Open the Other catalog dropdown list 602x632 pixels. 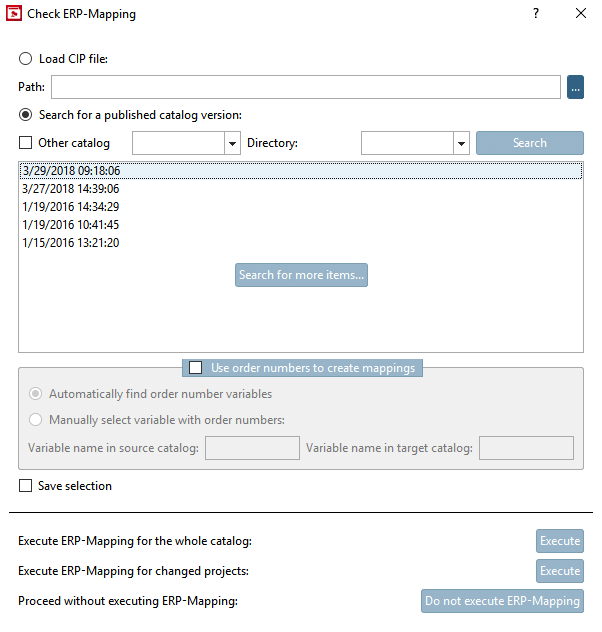pos(232,143)
